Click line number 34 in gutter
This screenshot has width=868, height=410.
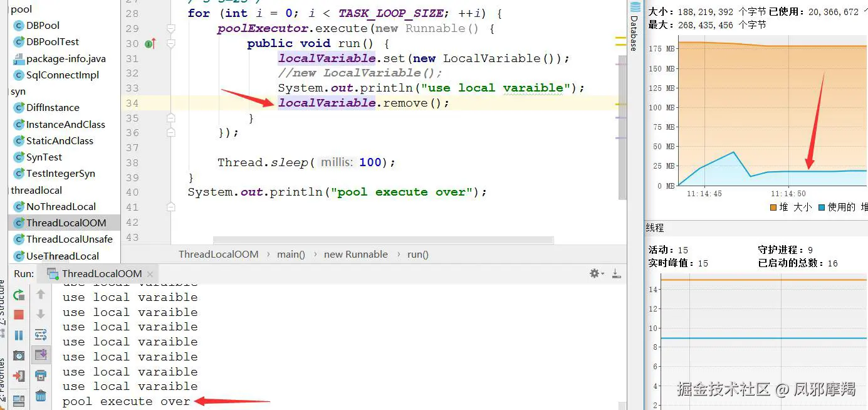pyautogui.click(x=132, y=103)
